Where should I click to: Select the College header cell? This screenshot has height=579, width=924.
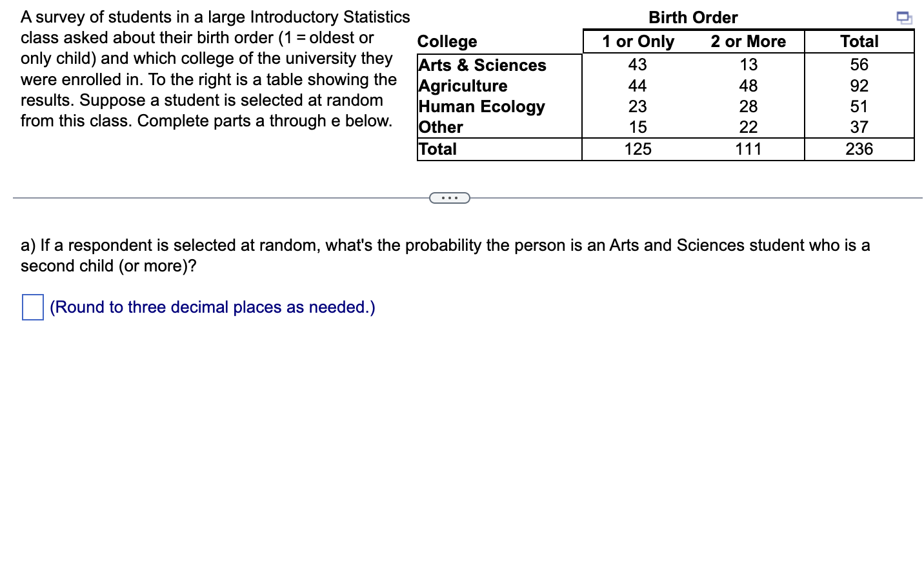click(x=447, y=41)
